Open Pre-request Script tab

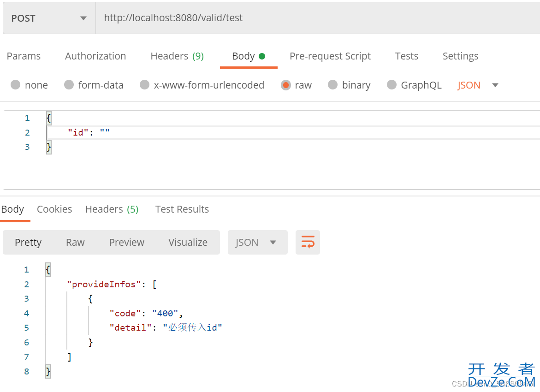coord(330,56)
